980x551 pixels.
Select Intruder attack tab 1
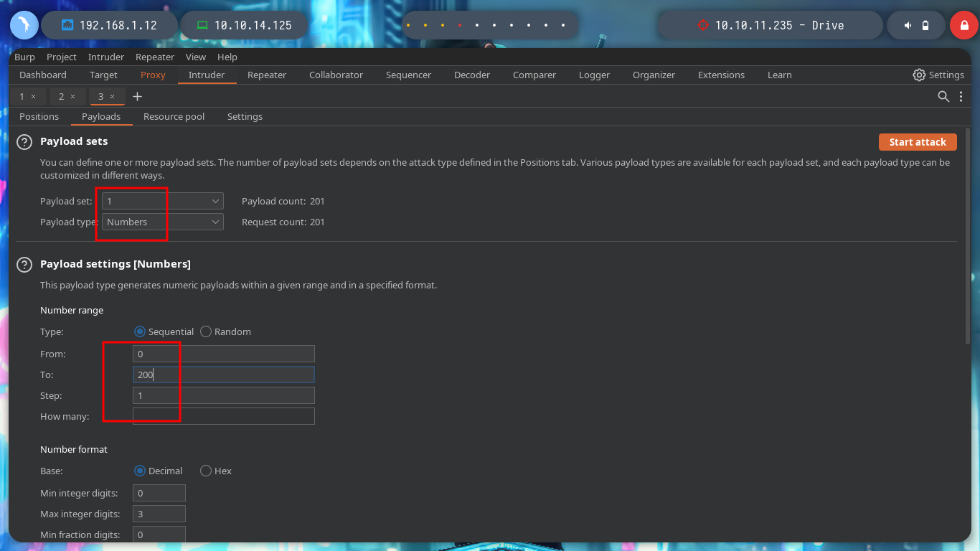click(22, 96)
